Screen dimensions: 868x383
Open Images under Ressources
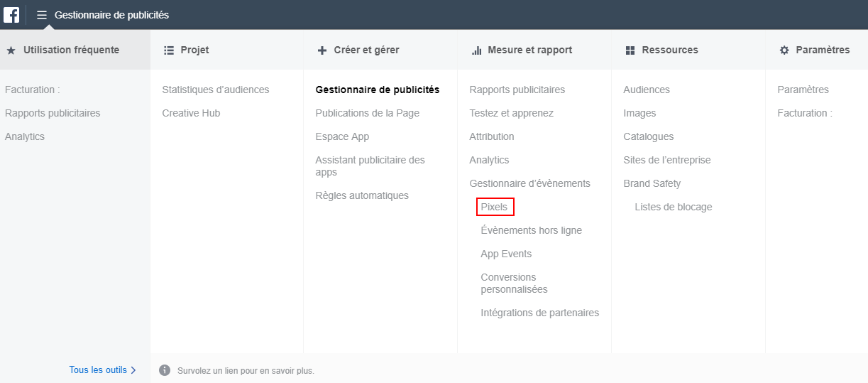(639, 113)
